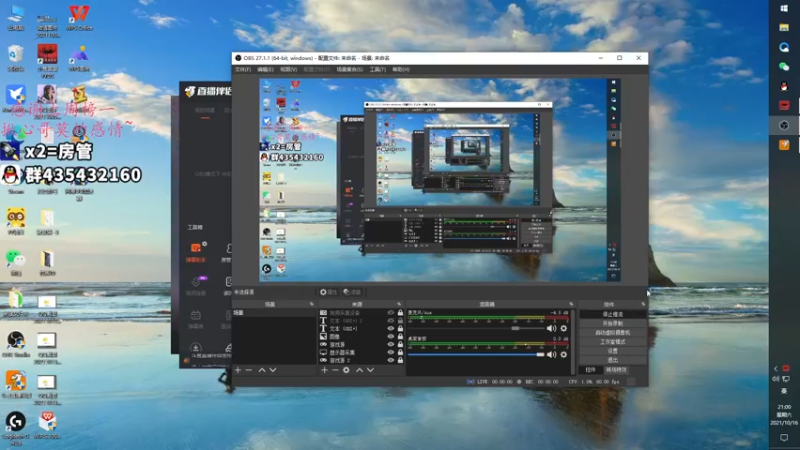Open QQ penguin in the taskbar
This screenshot has height=450, width=800.
[x=784, y=86]
